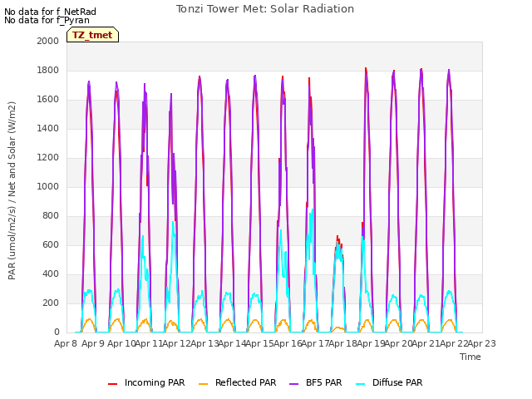Click the orange Reflected PAR legend swatch
The image size is (532, 399).
tap(203, 384)
